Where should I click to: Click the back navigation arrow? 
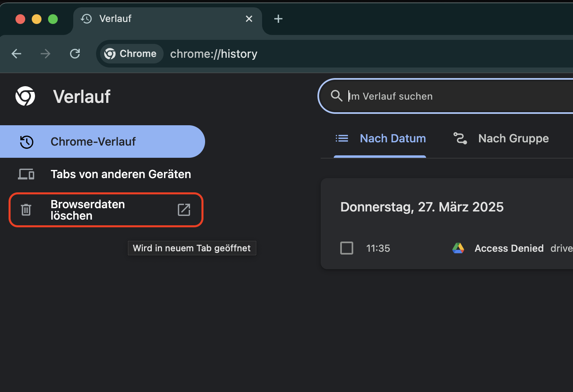(16, 53)
